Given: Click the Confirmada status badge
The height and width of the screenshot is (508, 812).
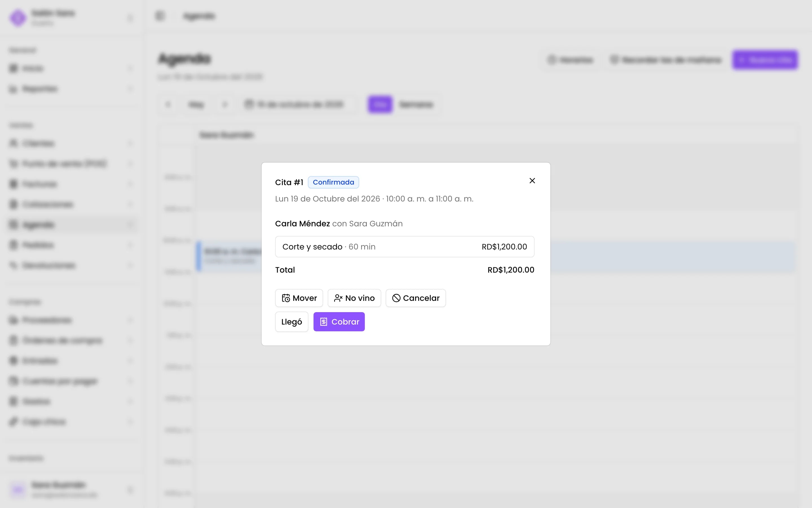Looking at the screenshot, I should [x=333, y=182].
